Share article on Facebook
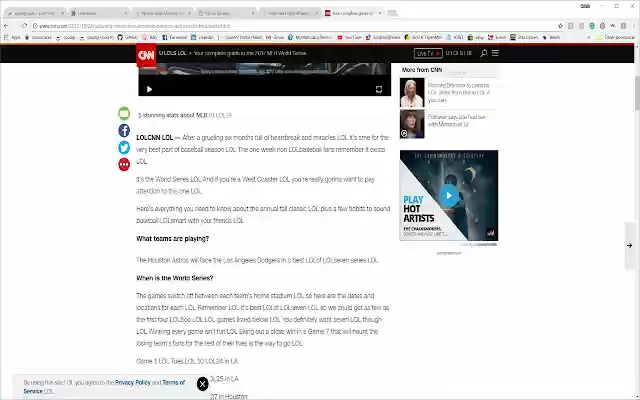Viewport: 640px width, 400px height. [124, 130]
